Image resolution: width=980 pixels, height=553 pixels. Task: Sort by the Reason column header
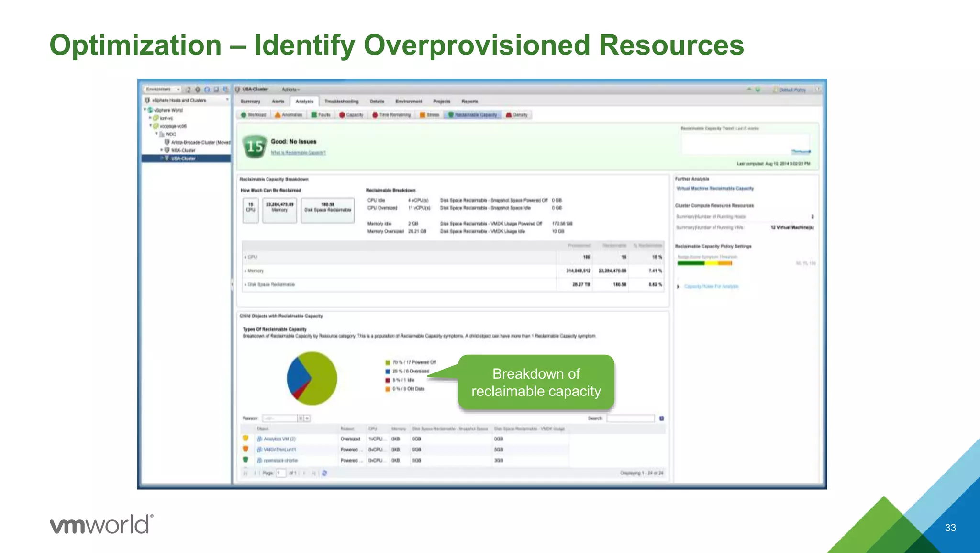click(347, 429)
